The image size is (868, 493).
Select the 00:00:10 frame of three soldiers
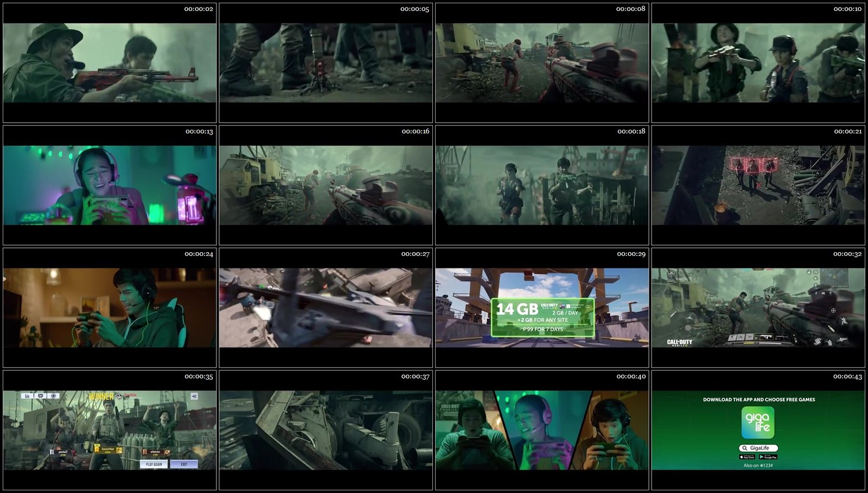point(758,63)
